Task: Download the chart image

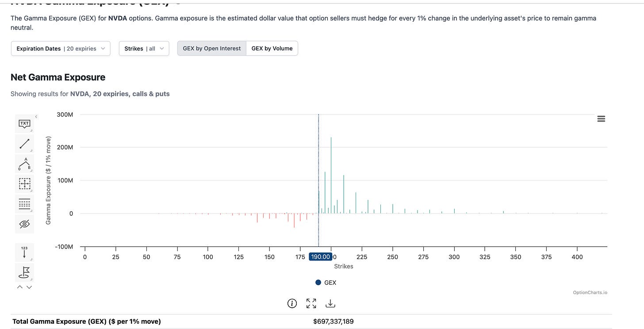Action: click(x=330, y=303)
